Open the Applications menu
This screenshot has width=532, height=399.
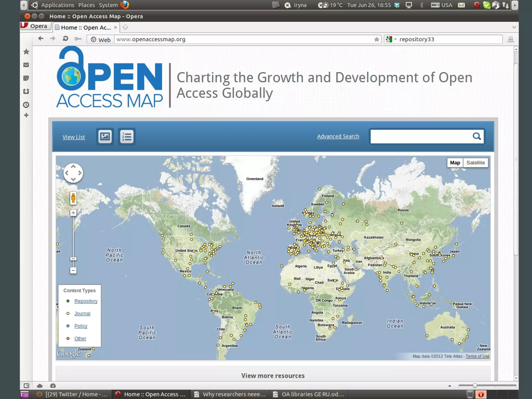point(57,5)
